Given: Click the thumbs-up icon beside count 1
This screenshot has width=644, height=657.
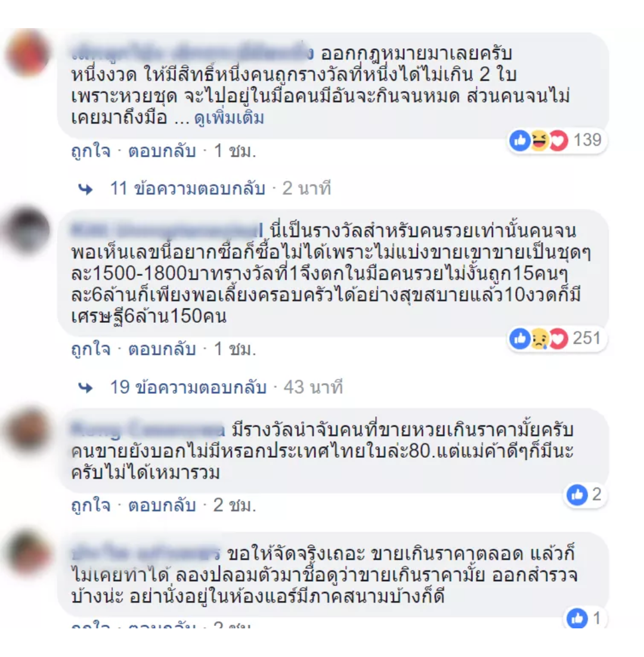Looking at the screenshot, I should 577,618.
